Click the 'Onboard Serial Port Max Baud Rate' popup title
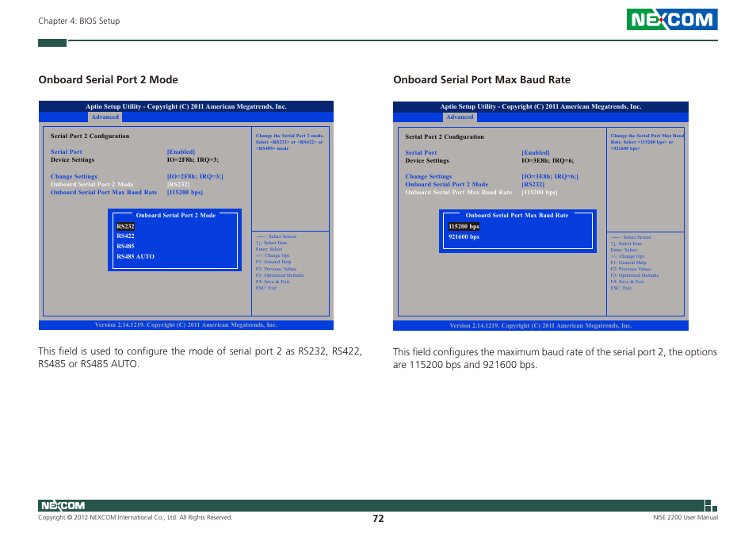Viewport: 756px width, 533px height. (x=517, y=215)
